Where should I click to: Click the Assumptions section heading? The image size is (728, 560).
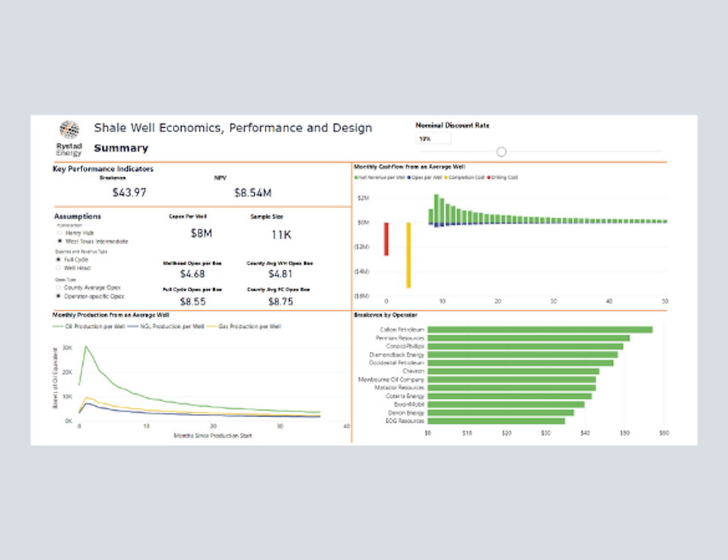78,216
